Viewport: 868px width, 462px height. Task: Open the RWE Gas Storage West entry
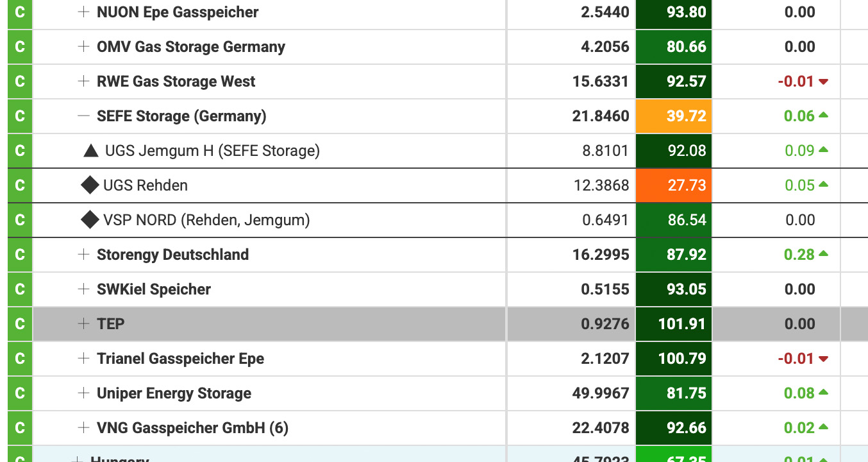(176, 81)
